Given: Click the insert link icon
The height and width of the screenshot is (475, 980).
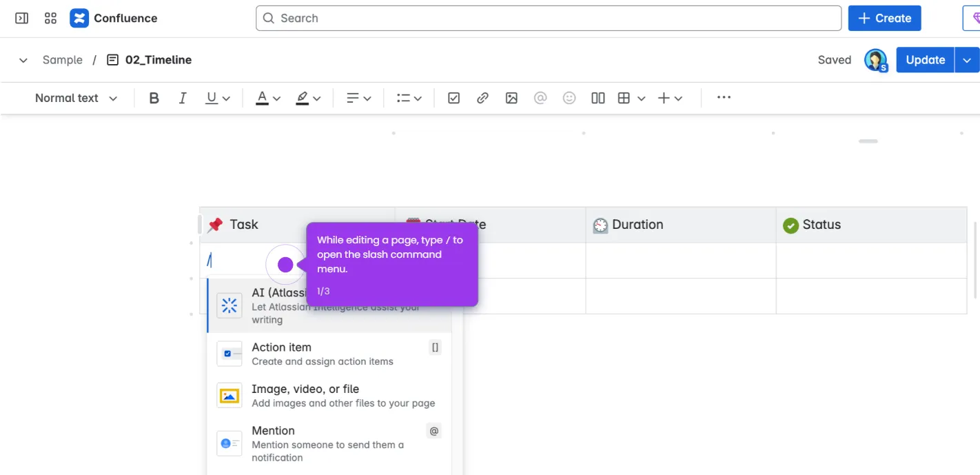Looking at the screenshot, I should [482, 99].
